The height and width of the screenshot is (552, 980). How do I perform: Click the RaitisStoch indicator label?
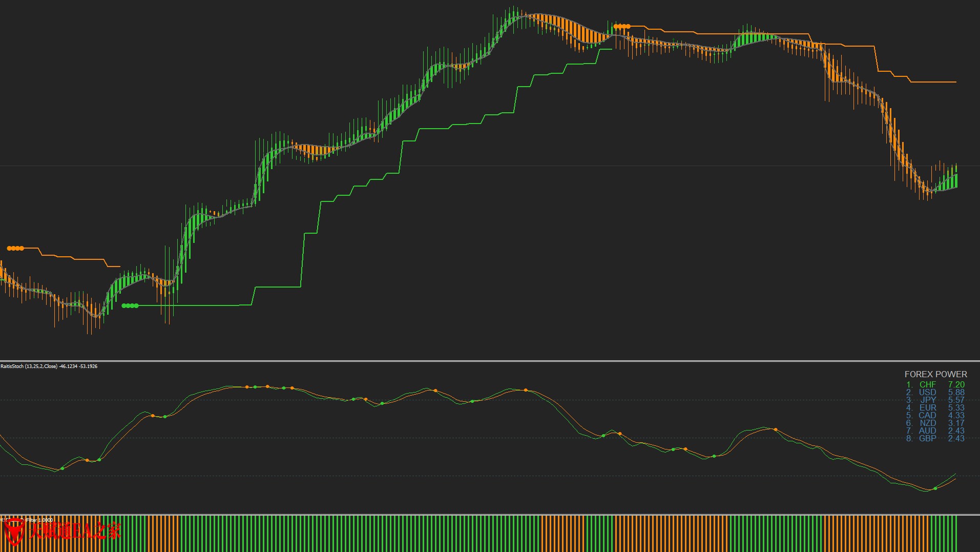coord(49,366)
